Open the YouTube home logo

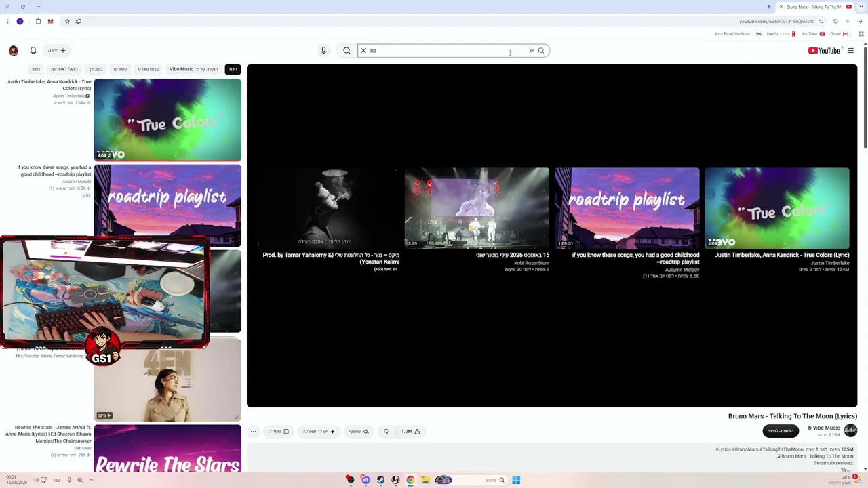tap(825, 50)
